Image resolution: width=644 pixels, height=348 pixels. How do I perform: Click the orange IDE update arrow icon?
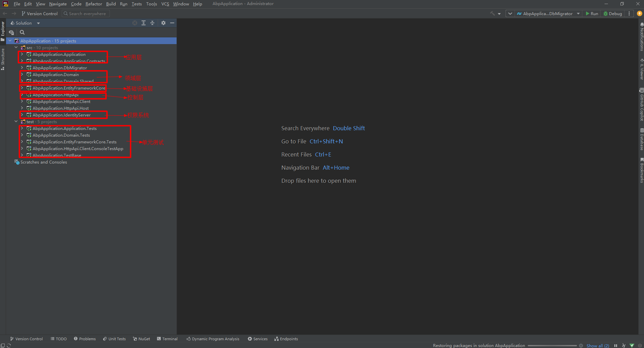pos(639,13)
